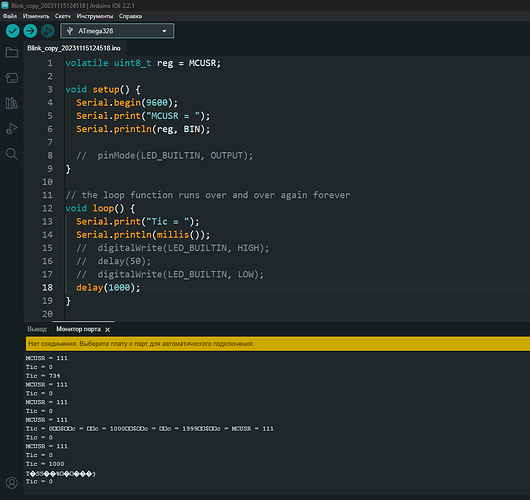Click the user account profile icon

pyautogui.click(x=12, y=483)
